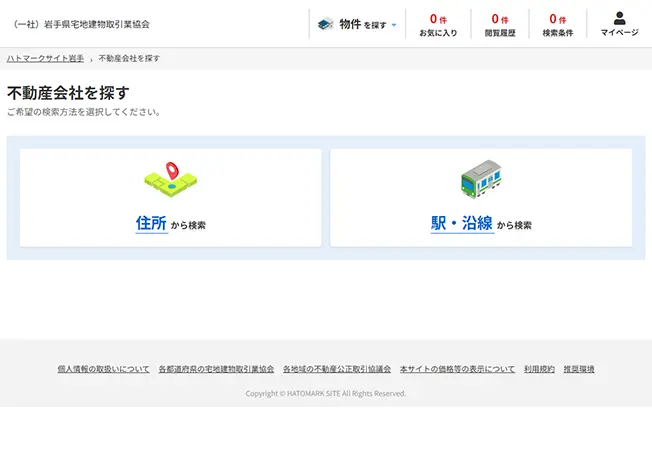Open 本サイトの価格等の表示について link
The width and height of the screenshot is (652, 471).
[457, 369]
